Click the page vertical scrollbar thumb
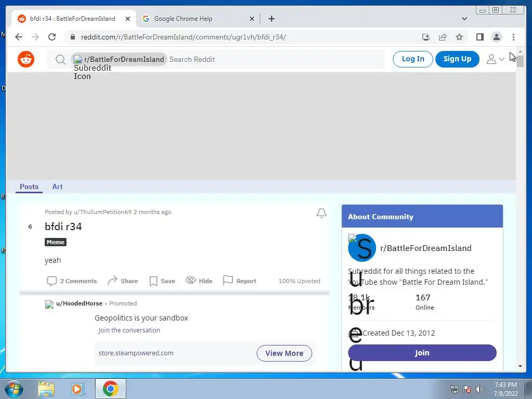Screen dimensions: 532x399 (520, 61)
